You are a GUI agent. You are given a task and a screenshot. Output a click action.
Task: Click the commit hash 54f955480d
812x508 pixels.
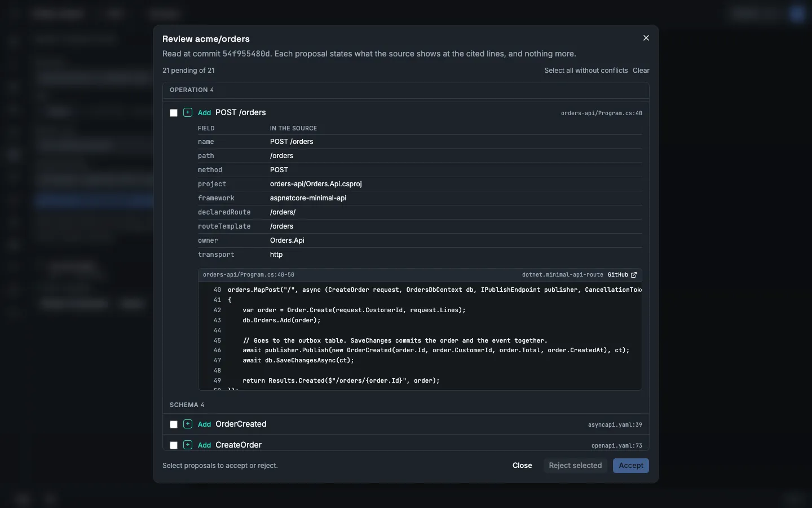[246, 54]
